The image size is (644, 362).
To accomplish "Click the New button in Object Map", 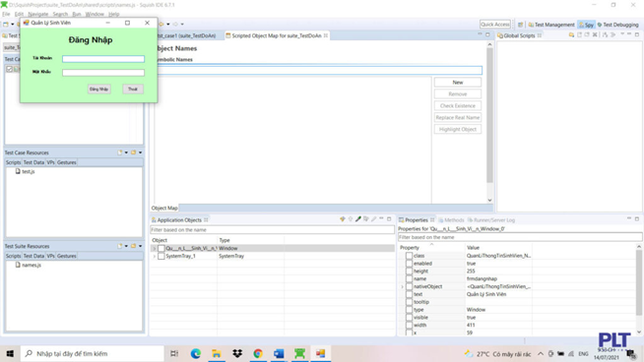I will (458, 83).
